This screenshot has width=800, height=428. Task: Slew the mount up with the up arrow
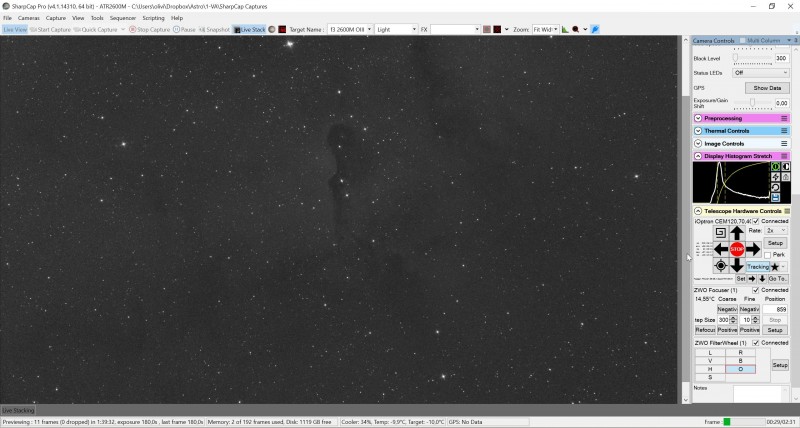[737, 233]
